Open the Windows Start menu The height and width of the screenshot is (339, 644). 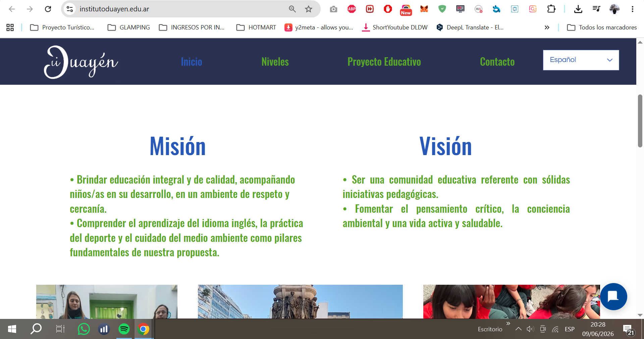[x=12, y=329]
